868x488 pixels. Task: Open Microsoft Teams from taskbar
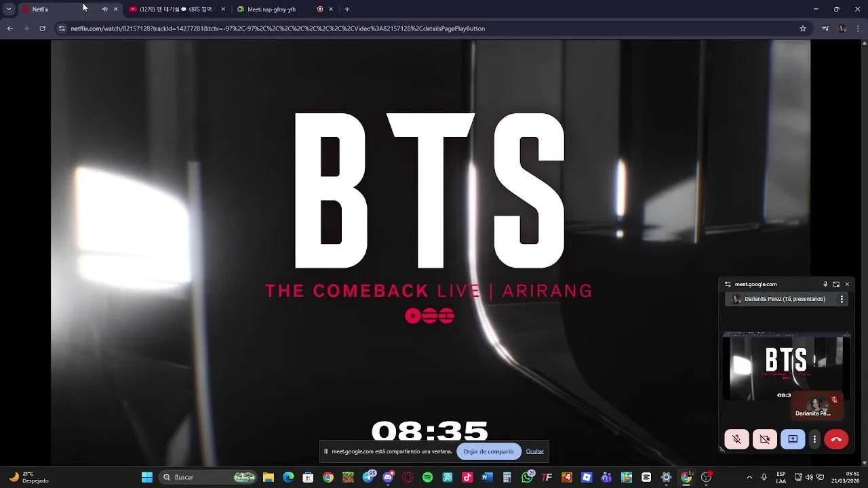pos(606,477)
